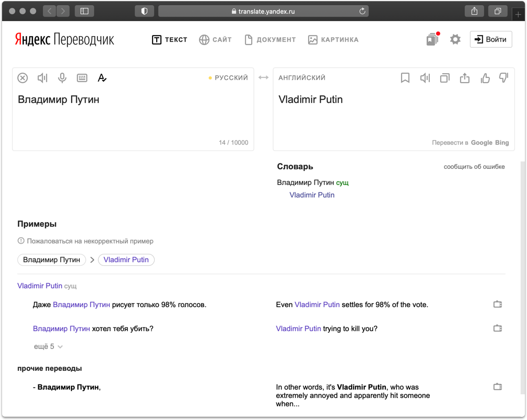This screenshot has width=527, height=420.
Task: Rate the translation with thumbs down
Action: click(503, 78)
